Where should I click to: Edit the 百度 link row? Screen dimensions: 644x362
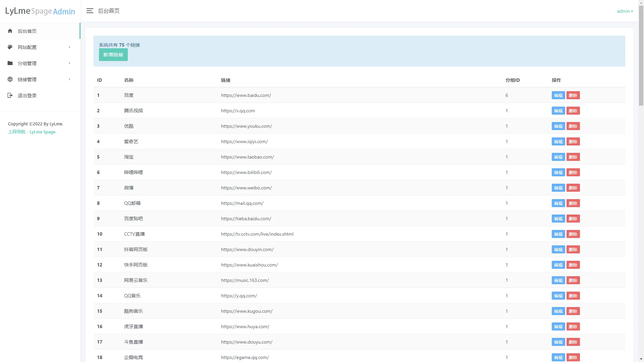(x=558, y=95)
